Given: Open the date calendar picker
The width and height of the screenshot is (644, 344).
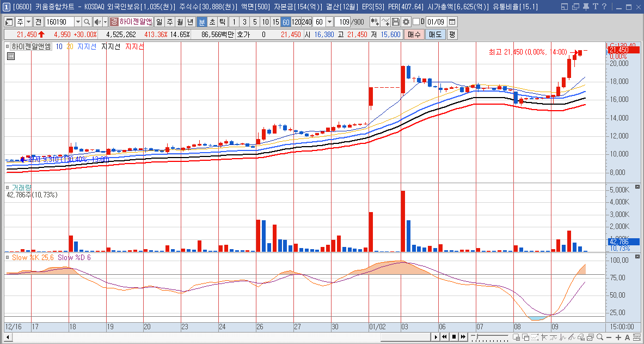Looking at the screenshot, I should 452,22.
